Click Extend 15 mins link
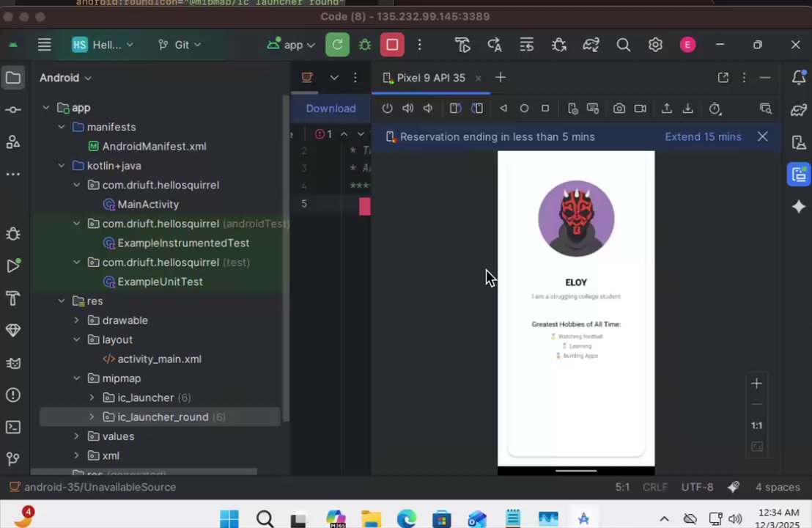 point(704,137)
